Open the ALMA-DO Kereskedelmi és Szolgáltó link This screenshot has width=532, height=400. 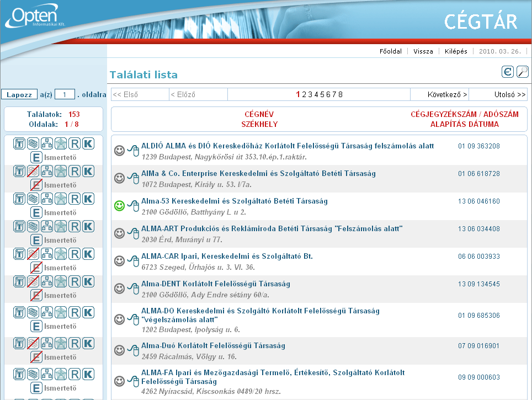click(260, 315)
